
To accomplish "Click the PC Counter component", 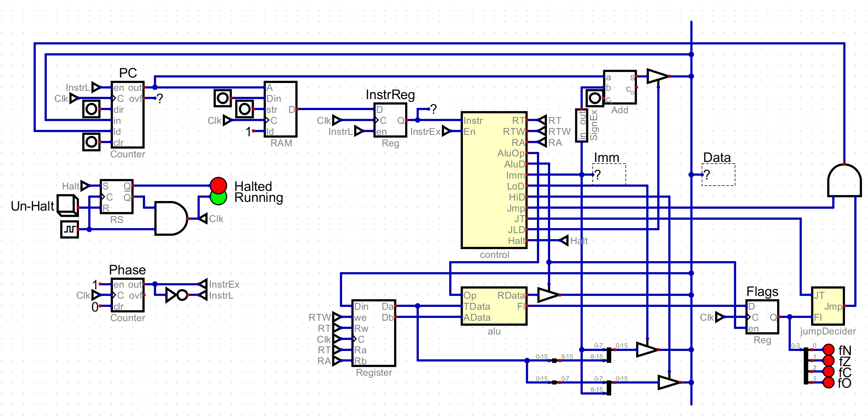I will click(127, 115).
